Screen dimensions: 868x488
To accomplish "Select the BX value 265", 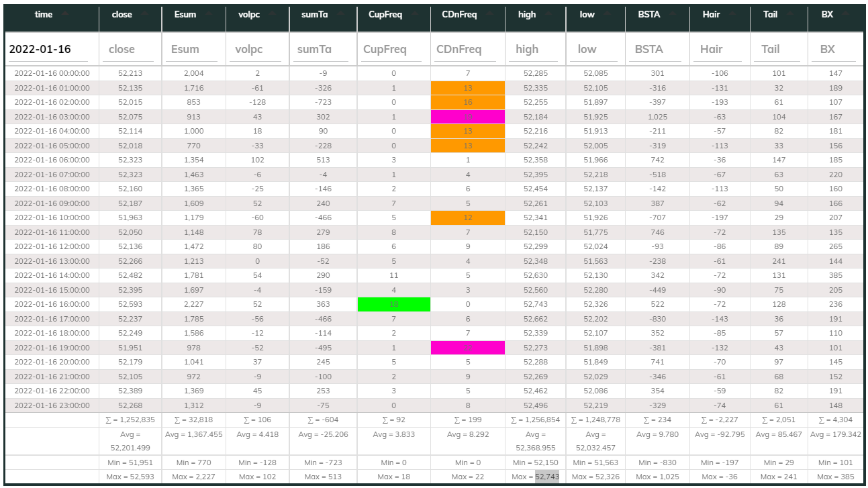I will coord(836,246).
